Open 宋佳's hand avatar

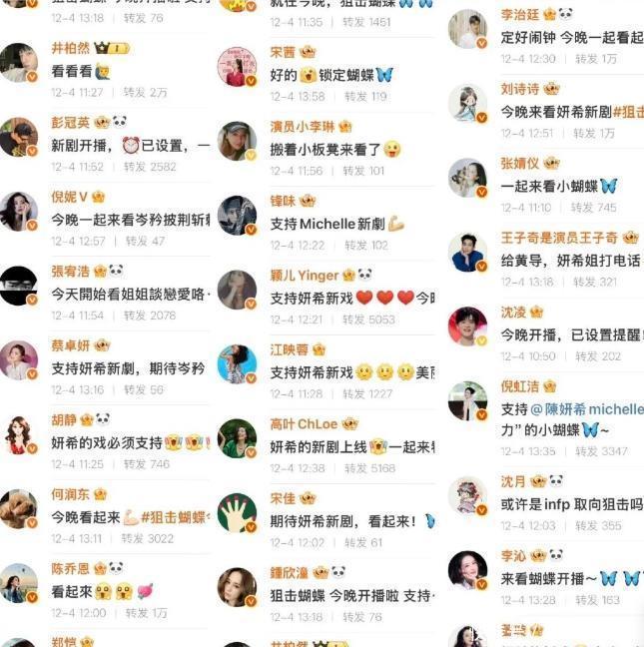(238, 513)
